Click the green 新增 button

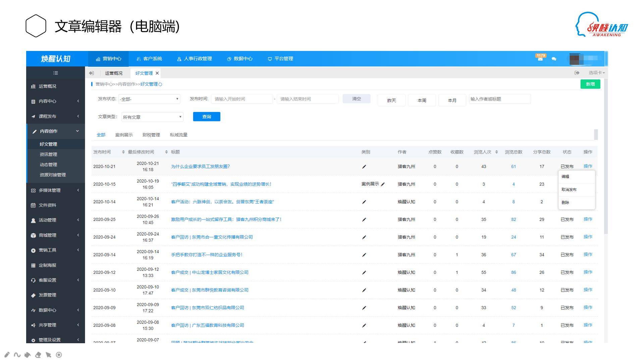point(590,84)
